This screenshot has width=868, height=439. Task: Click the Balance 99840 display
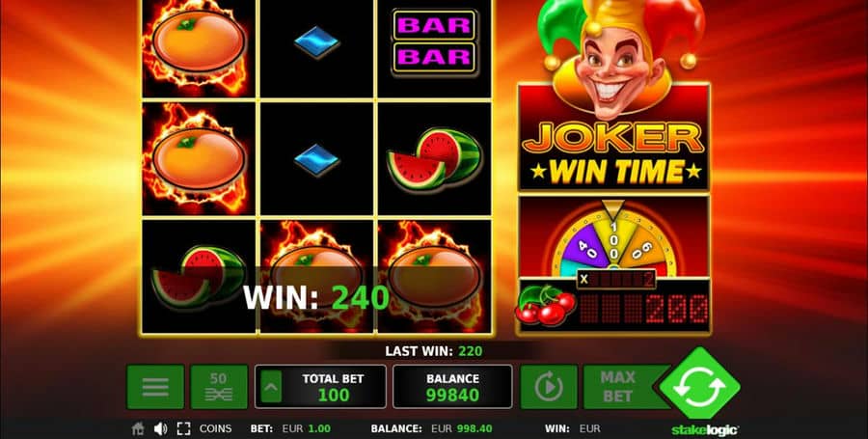coord(452,387)
